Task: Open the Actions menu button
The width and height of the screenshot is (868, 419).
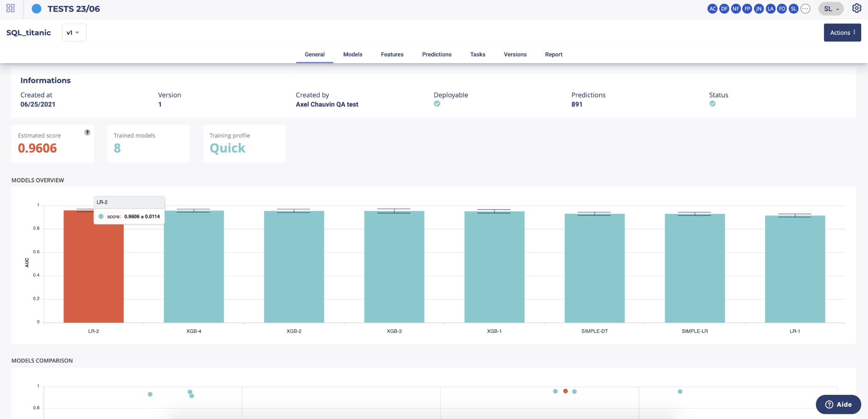Action: click(842, 33)
